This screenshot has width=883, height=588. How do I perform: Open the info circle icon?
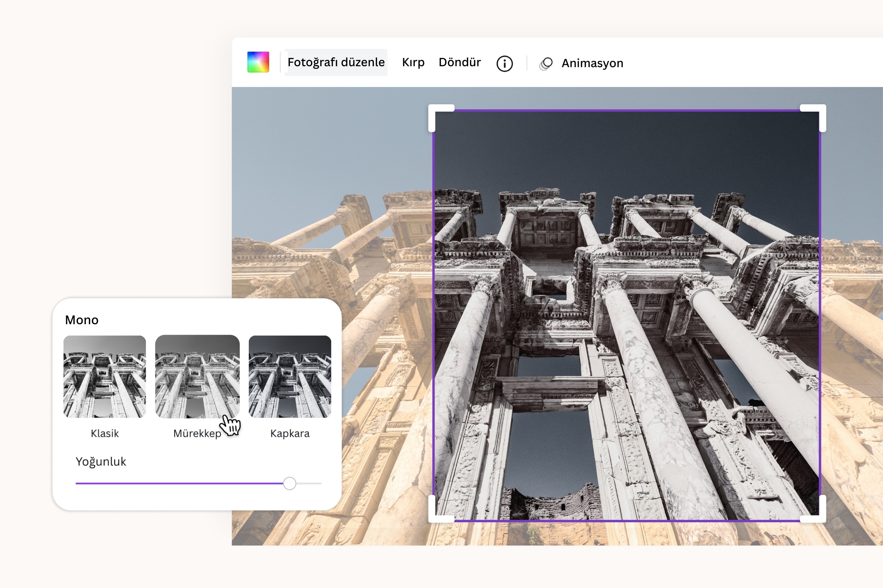point(505,64)
